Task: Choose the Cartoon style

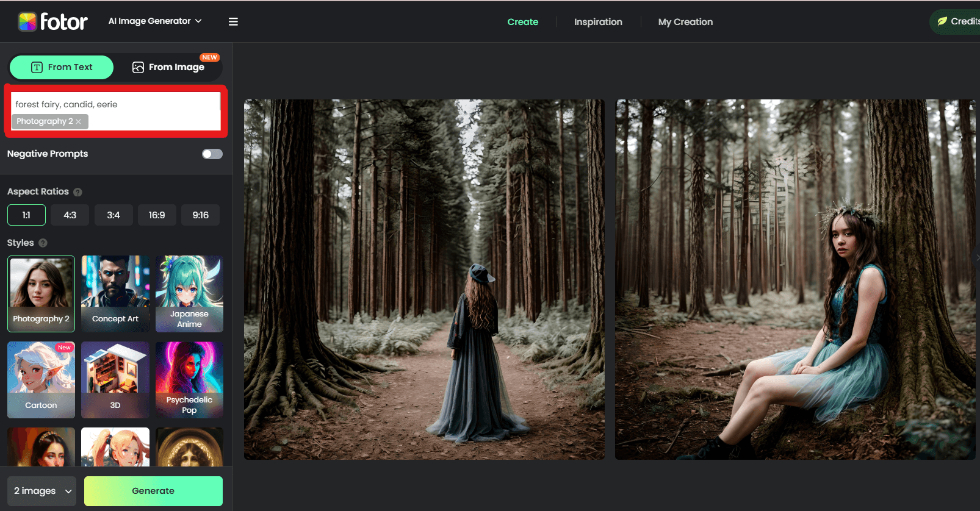Action: tap(41, 380)
